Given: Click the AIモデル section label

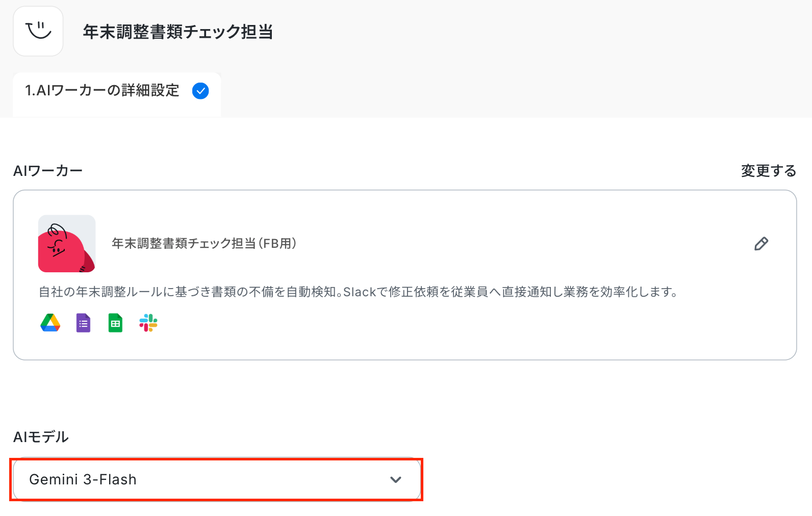Looking at the screenshot, I should [41, 437].
